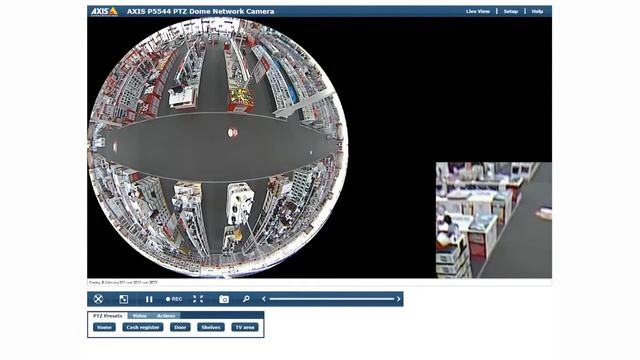The height and width of the screenshot is (360, 640).
Task: Open the Live View page link
Action: (x=478, y=11)
